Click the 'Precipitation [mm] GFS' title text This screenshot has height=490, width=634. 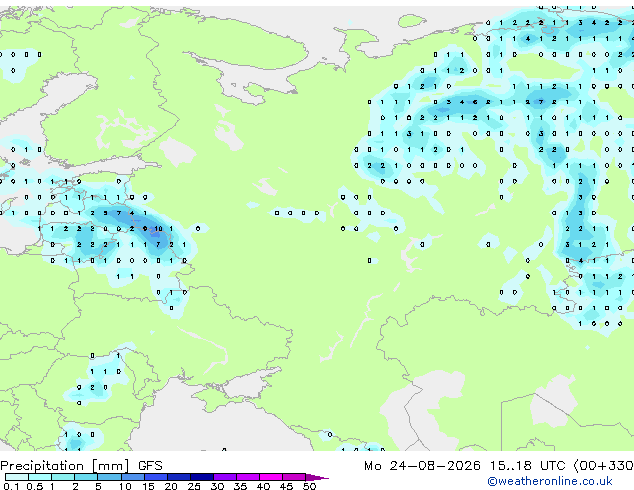81,466
